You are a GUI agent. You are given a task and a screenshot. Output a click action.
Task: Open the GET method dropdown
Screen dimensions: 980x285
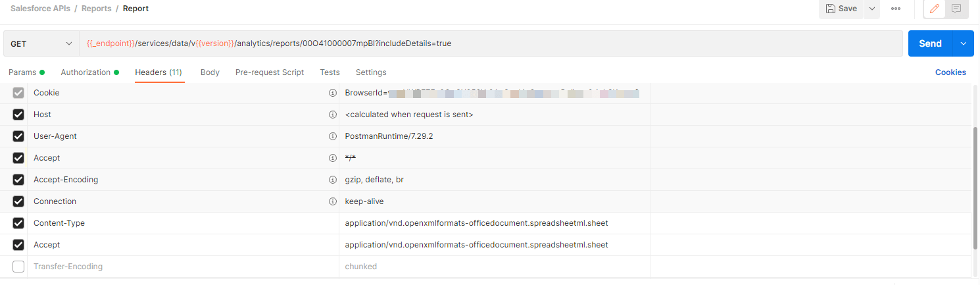click(x=41, y=43)
